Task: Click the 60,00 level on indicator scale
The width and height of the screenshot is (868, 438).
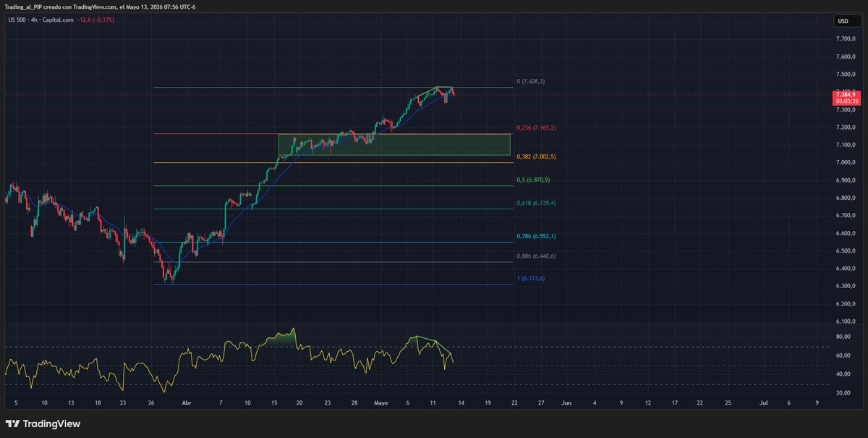Action: coord(842,355)
